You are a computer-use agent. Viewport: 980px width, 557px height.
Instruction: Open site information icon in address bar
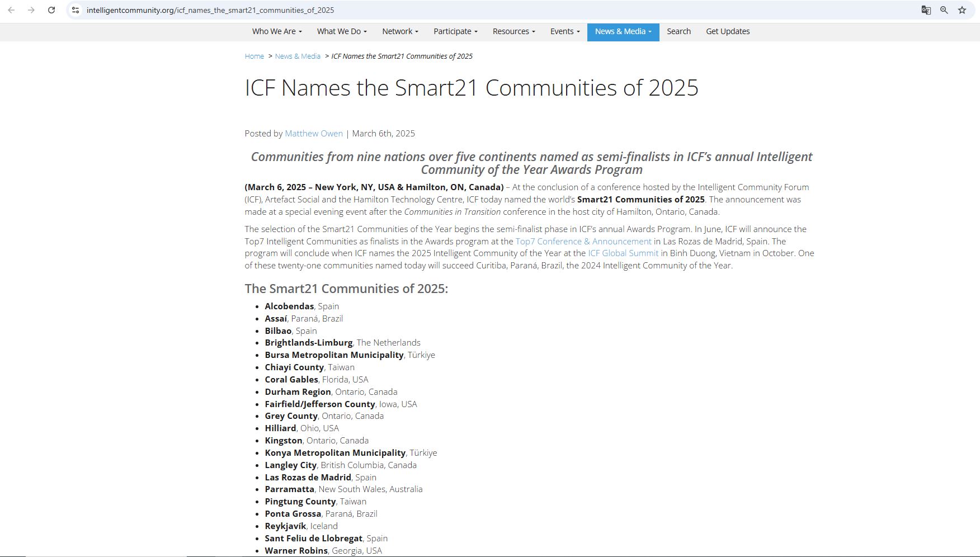[76, 10]
